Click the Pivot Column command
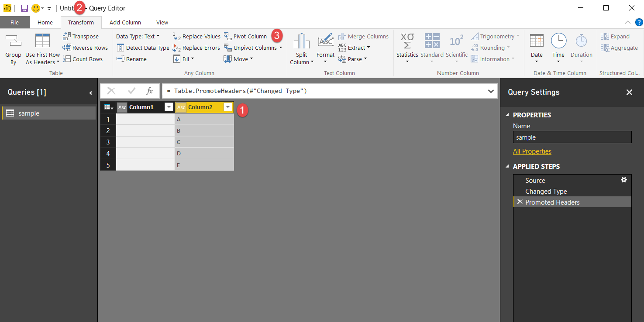 pyautogui.click(x=245, y=36)
